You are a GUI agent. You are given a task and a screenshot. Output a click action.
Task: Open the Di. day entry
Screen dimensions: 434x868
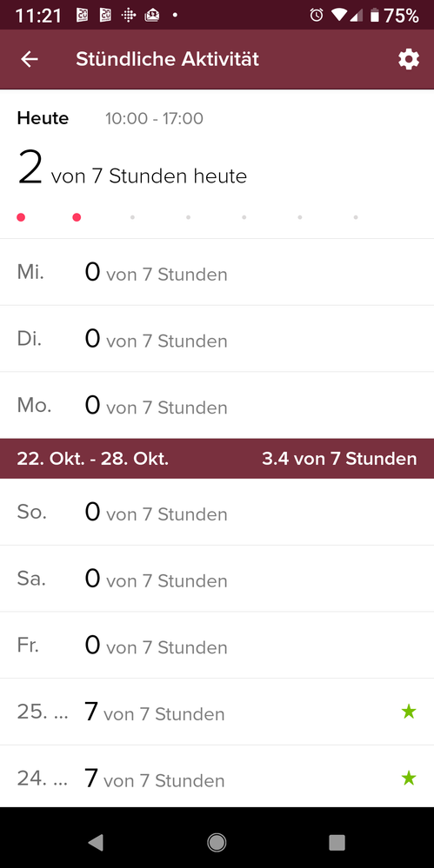pos(217,339)
